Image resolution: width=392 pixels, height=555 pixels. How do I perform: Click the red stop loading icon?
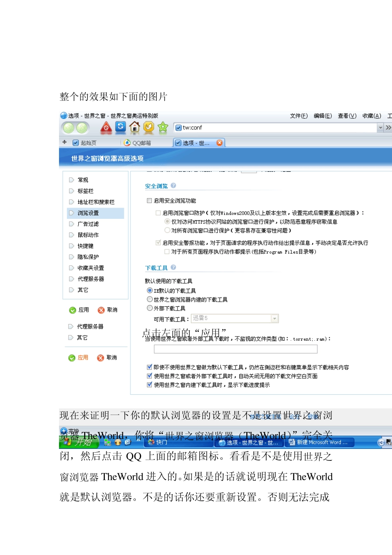point(106,127)
